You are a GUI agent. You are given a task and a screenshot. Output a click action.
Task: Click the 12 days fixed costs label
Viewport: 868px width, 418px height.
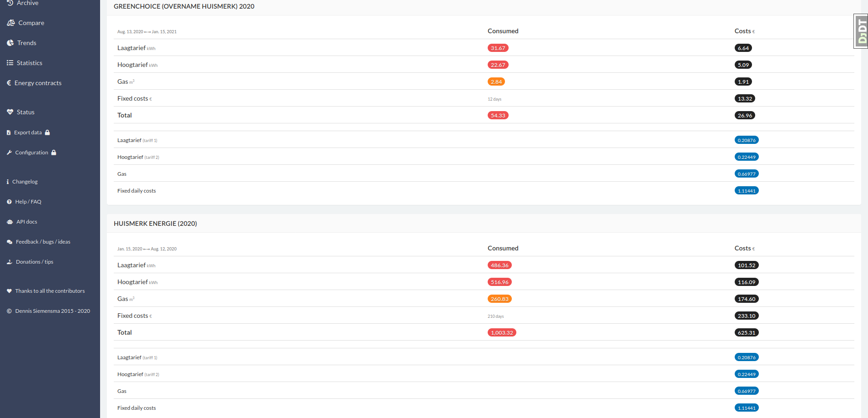[x=495, y=99]
